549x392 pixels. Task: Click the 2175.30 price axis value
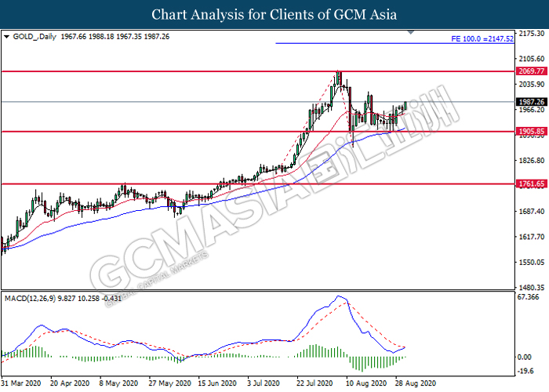532,34
